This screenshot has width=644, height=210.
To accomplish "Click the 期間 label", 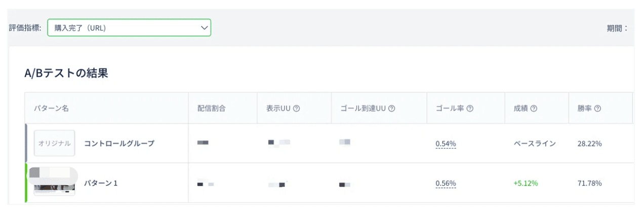I will click(617, 28).
